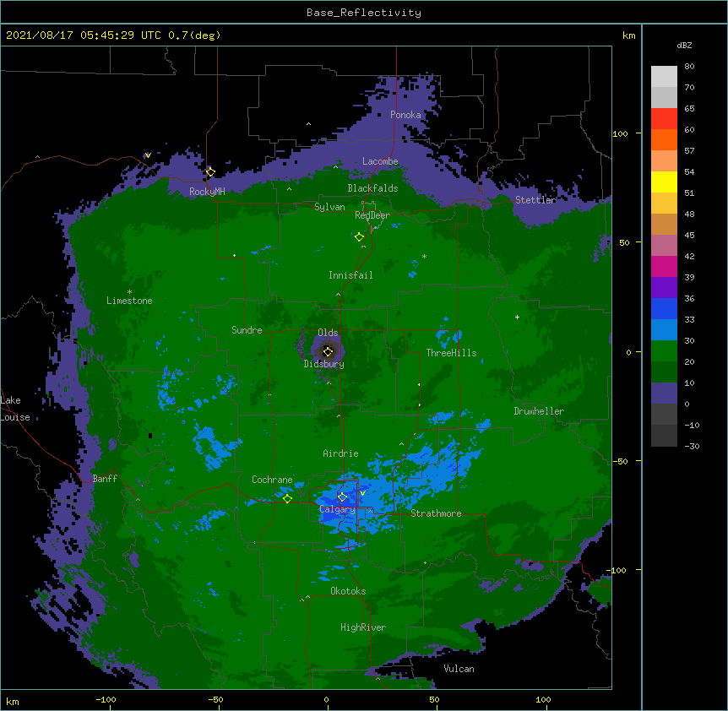Click the red 65 dBZ legend swatch
Viewport: 728px width, 711px height.
664,119
